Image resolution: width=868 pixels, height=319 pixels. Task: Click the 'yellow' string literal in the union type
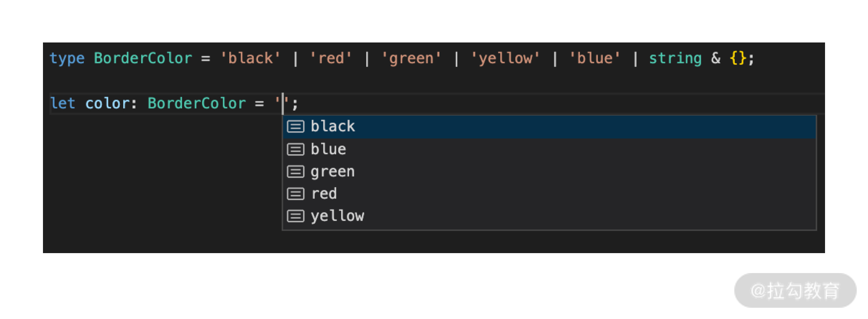pos(505,58)
